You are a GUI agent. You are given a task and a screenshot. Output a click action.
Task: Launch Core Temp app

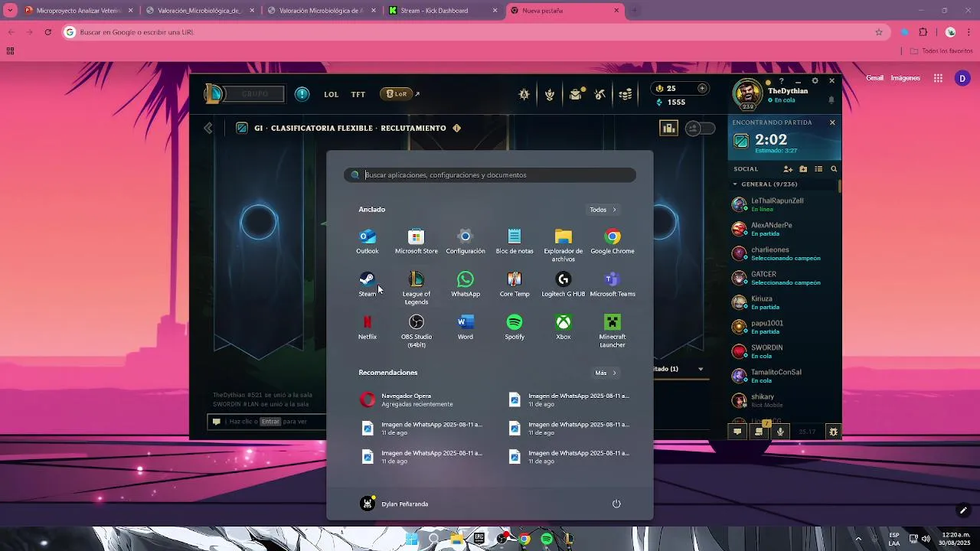coord(514,285)
